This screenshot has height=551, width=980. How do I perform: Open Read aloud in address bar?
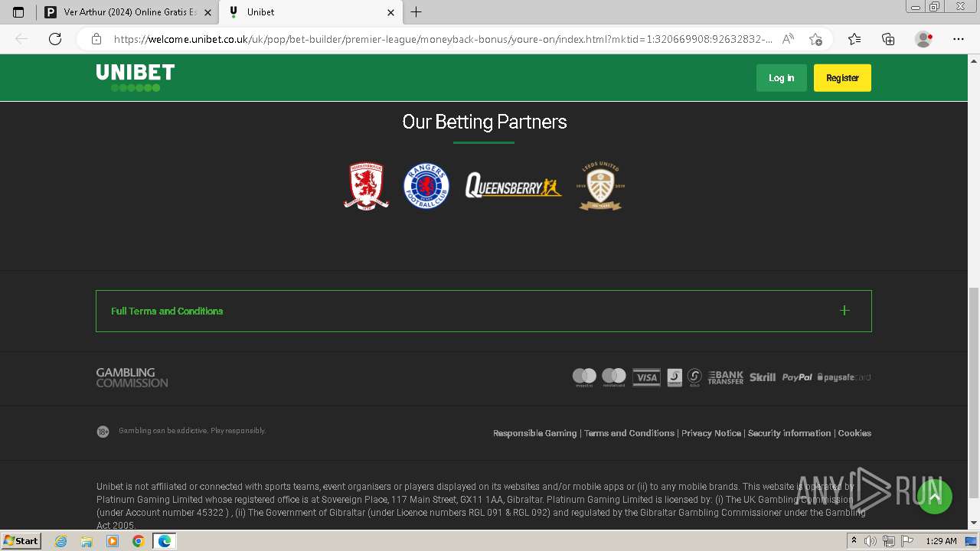pyautogui.click(x=789, y=39)
